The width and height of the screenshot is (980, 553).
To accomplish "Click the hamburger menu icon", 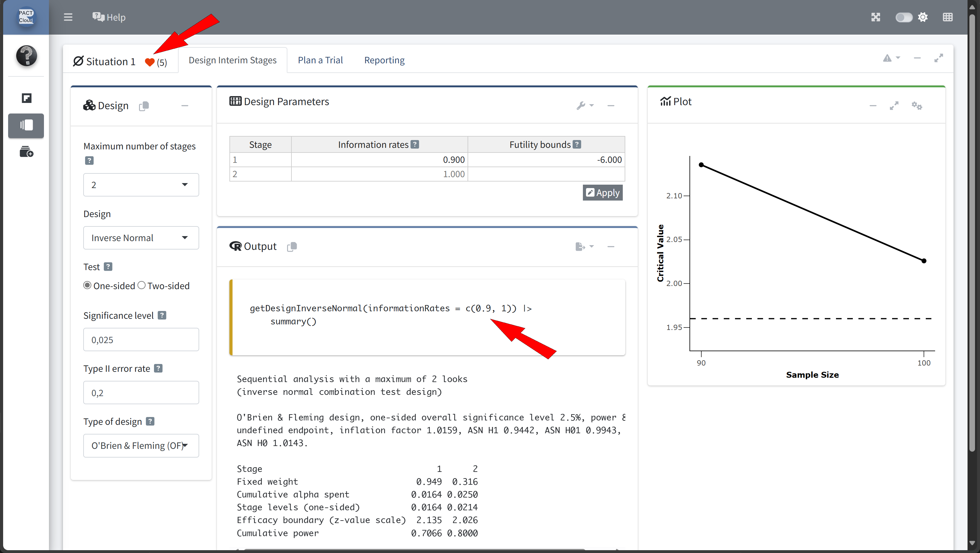I will 68,17.
